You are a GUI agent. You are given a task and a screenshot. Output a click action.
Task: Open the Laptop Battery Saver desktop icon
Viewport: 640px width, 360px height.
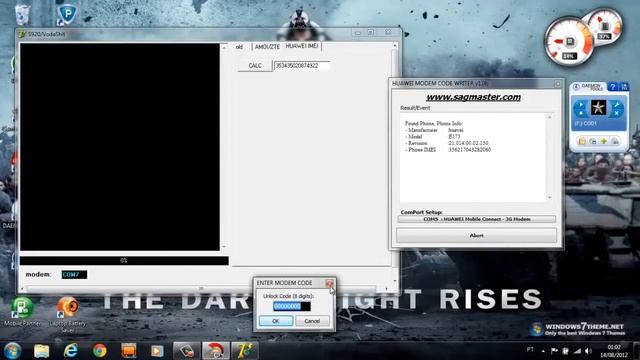click(x=67, y=314)
